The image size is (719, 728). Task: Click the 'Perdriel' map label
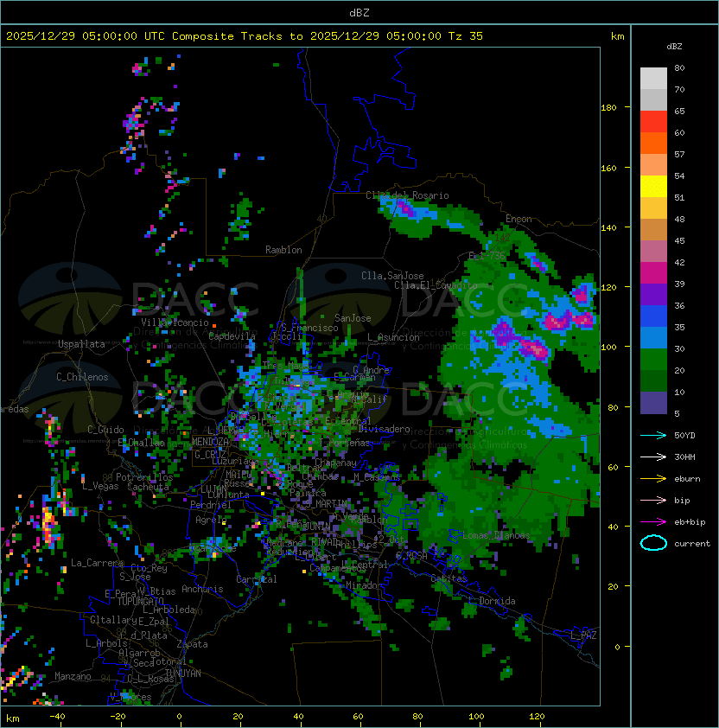click(x=211, y=504)
